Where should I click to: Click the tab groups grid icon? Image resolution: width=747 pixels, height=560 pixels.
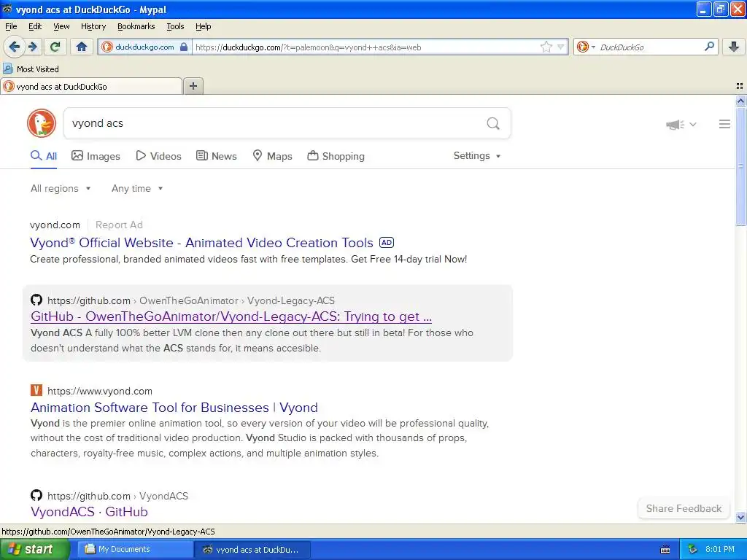point(740,86)
